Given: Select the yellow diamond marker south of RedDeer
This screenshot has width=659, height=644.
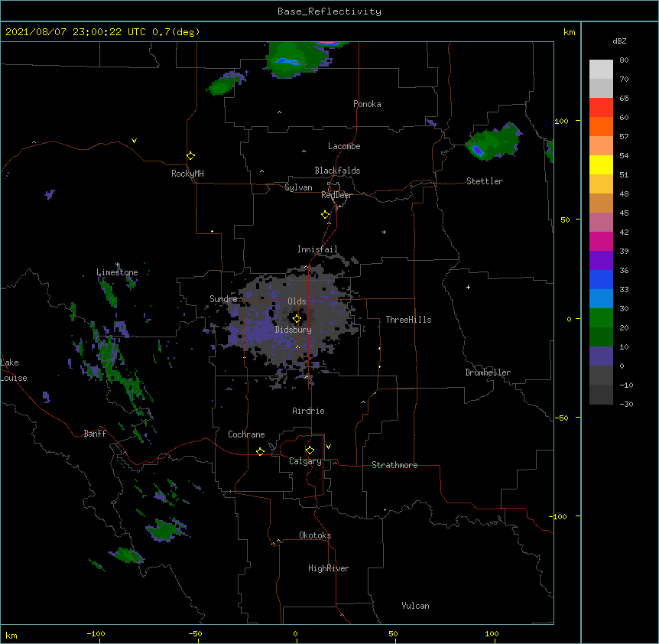Looking at the screenshot, I should pyautogui.click(x=326, y=215).
